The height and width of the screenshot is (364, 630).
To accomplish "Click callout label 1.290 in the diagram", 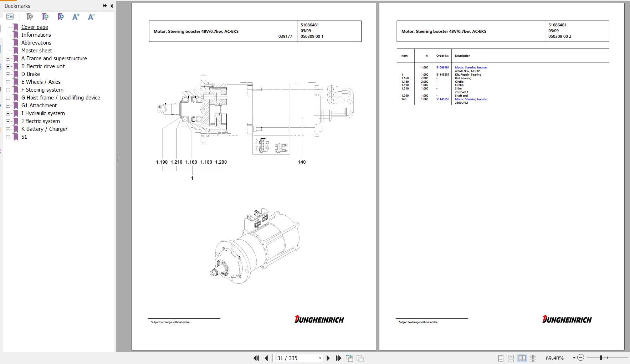I will point(221,162).
